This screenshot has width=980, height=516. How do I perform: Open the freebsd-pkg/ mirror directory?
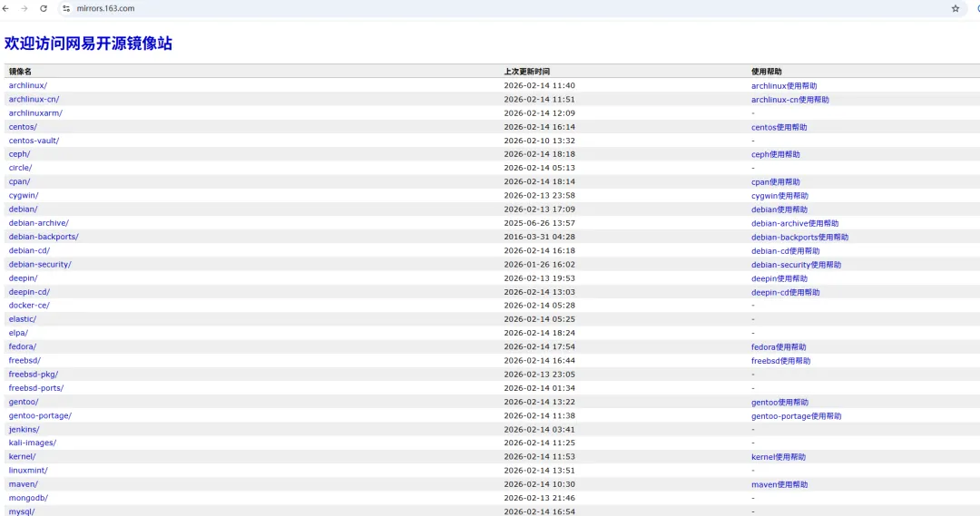(34, 375)
